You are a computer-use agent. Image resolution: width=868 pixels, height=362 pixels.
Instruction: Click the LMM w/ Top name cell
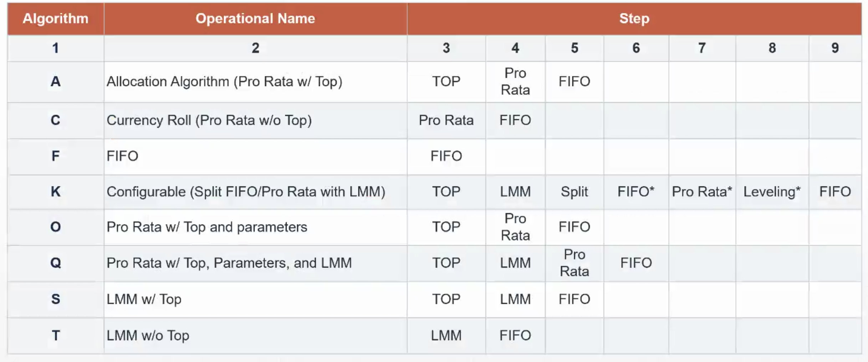[144, 299]
